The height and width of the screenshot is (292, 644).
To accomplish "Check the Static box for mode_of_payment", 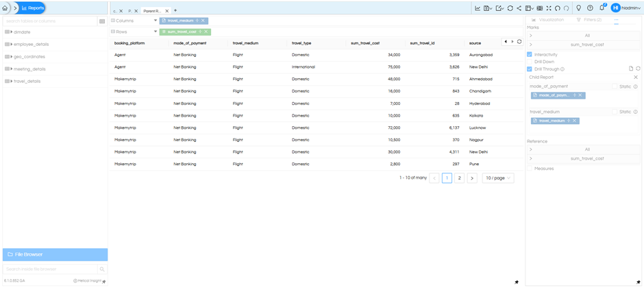I will [x=615, y=86].
